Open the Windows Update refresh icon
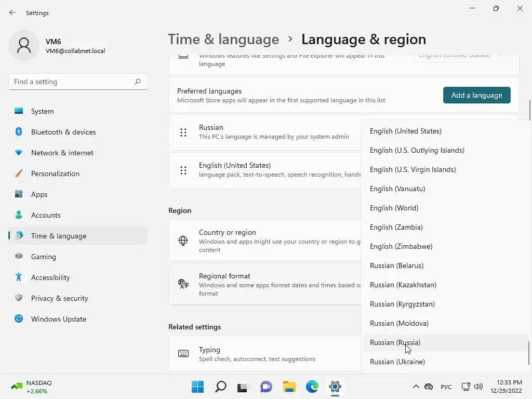Screen dimensions: 532x399 [19, 318]
